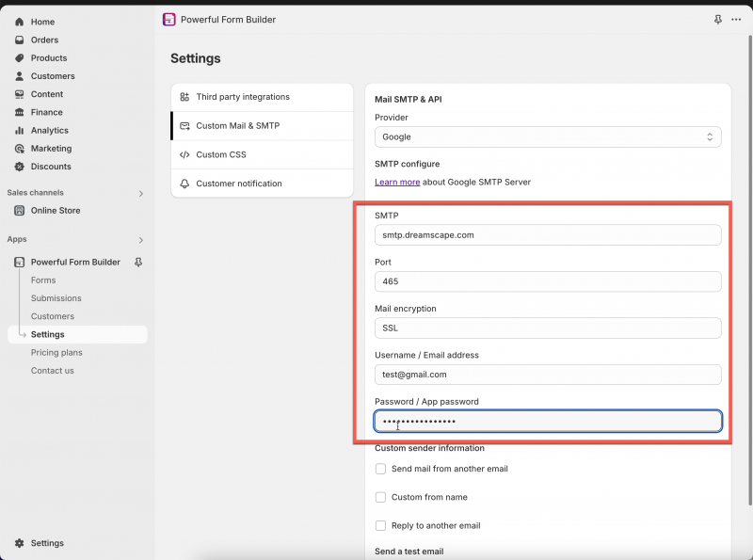Check the Custom from name option

(380, 497)
